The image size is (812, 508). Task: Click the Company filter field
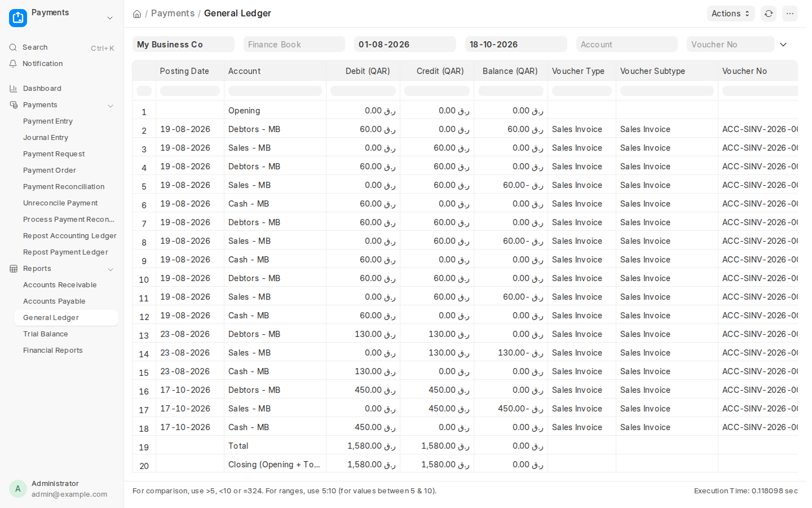(183, 45)
